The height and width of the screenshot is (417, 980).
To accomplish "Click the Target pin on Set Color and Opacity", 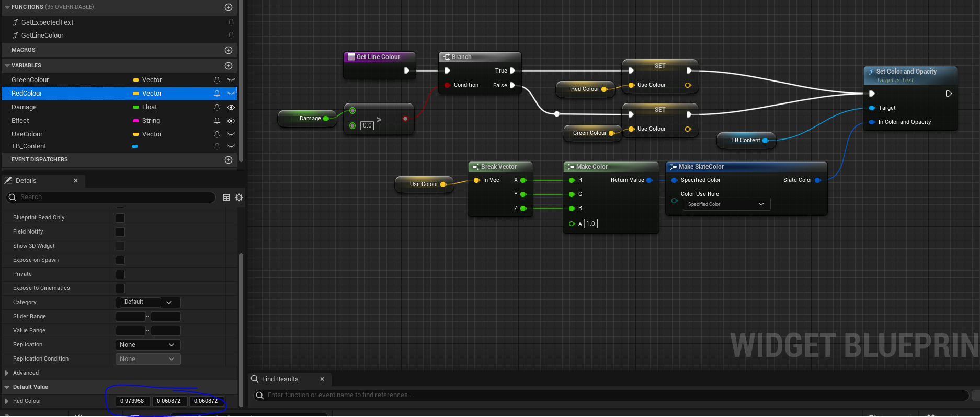I will (x=872, y=108).
